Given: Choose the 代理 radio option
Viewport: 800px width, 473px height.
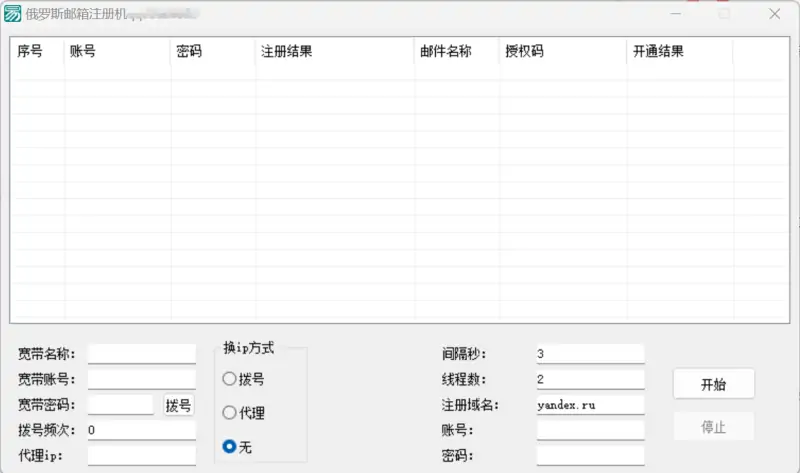Looking at the screenshot, I should (x=230, y=413).
